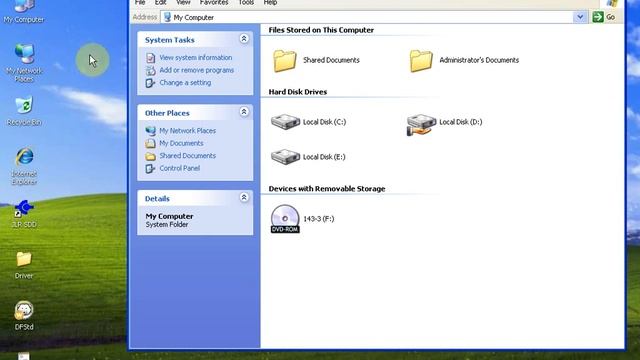640x360 pixels.
Task: Click the Local Disk (C:) label
Action: pyautogui.click(x=324, y=122)
